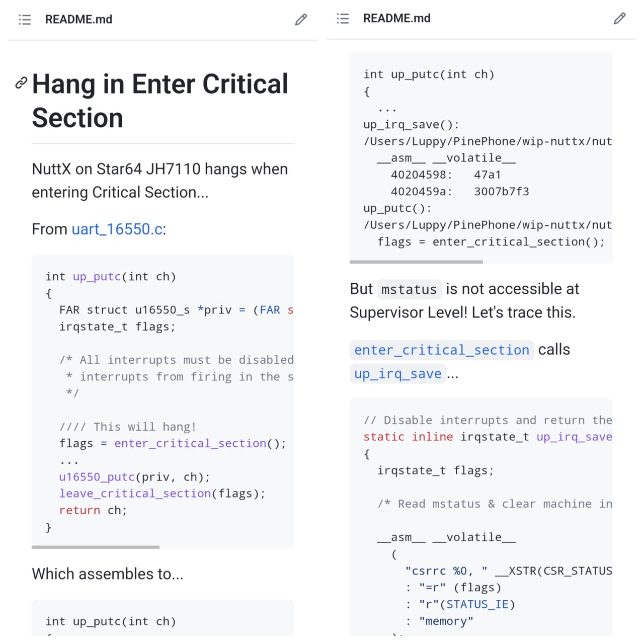
Task: Click the horizontal scrollbar under the assembly code block
Action: 416,262
